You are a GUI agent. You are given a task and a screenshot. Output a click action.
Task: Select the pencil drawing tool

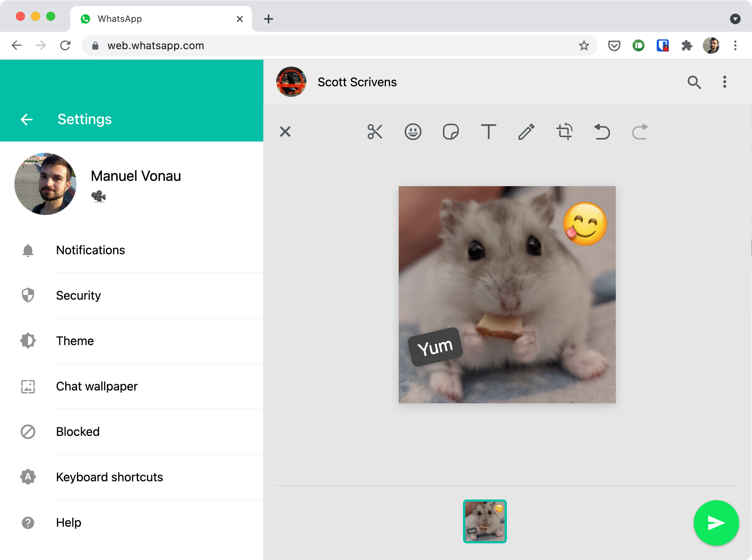coord(526,132)
